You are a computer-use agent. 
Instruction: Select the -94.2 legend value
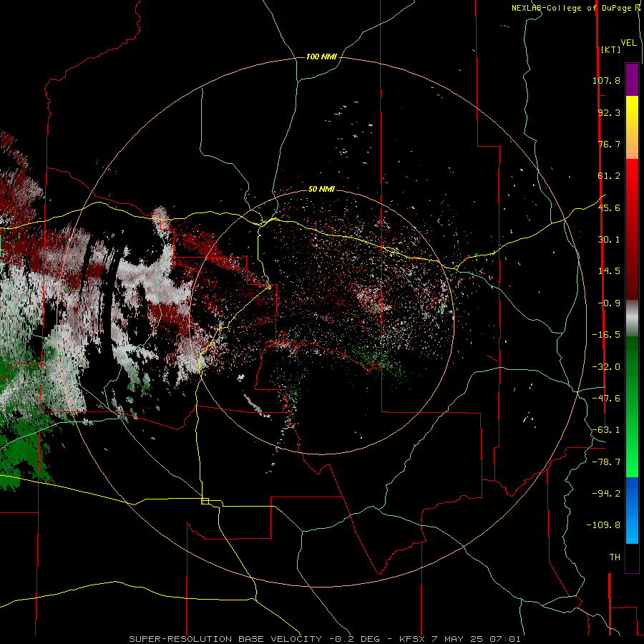click(606, 494)
